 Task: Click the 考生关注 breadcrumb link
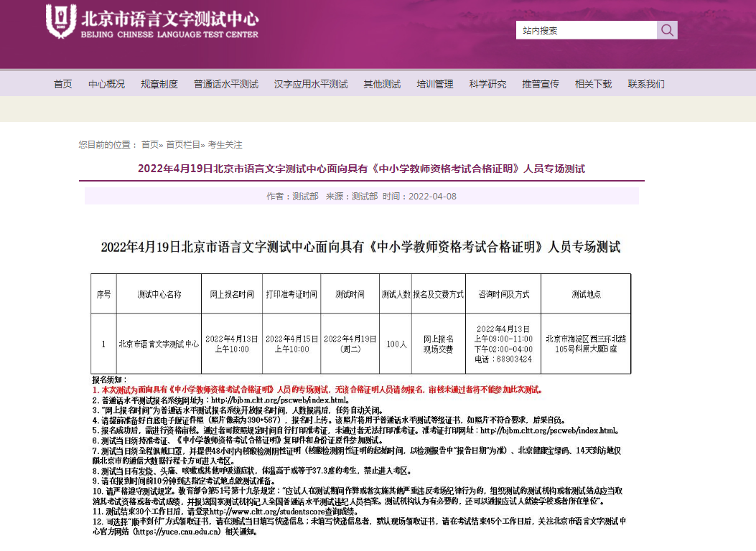[225, 144]
